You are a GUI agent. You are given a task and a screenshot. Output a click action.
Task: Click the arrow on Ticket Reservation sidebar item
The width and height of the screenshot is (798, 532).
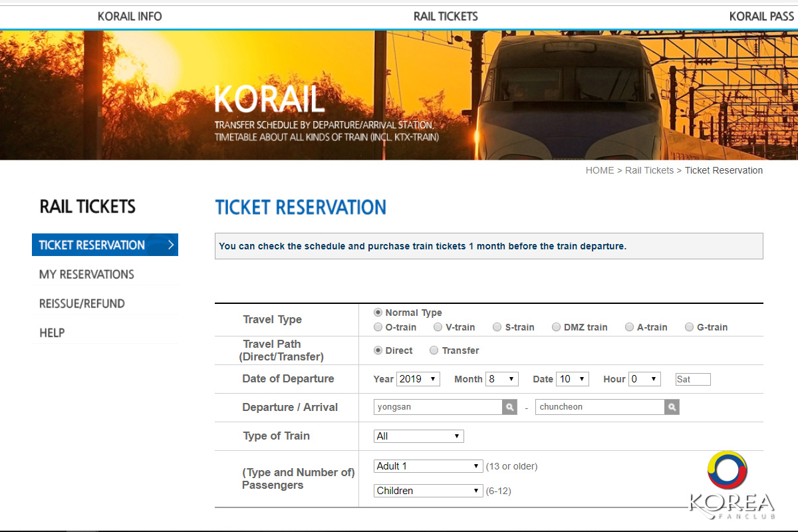171,245
